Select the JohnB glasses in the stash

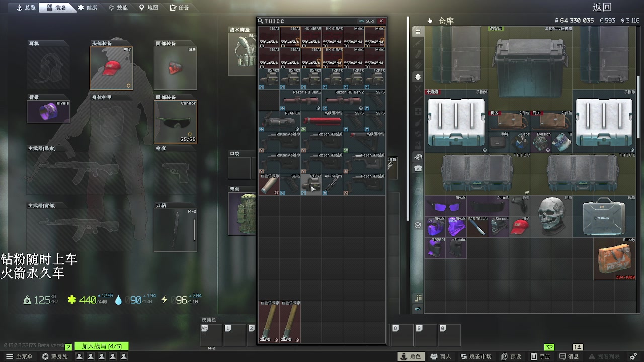[x=488, y=206]
